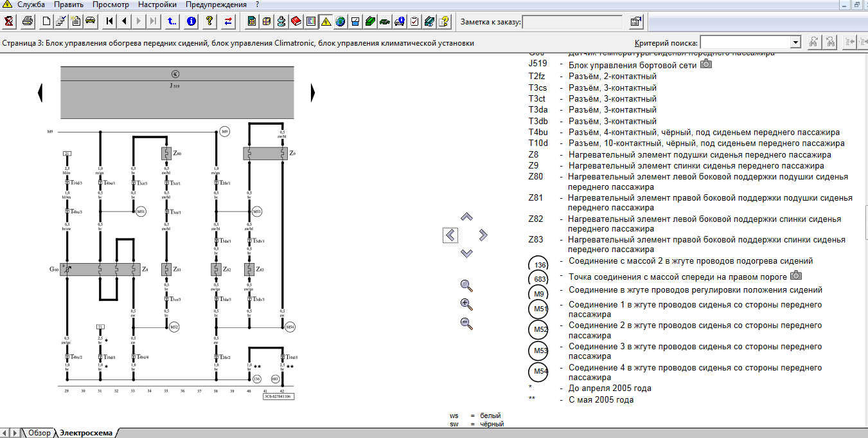Click the Заметка к заказу input field
Image resolution: width=868 pixels, height=438 pixels.
pos(572,22)
